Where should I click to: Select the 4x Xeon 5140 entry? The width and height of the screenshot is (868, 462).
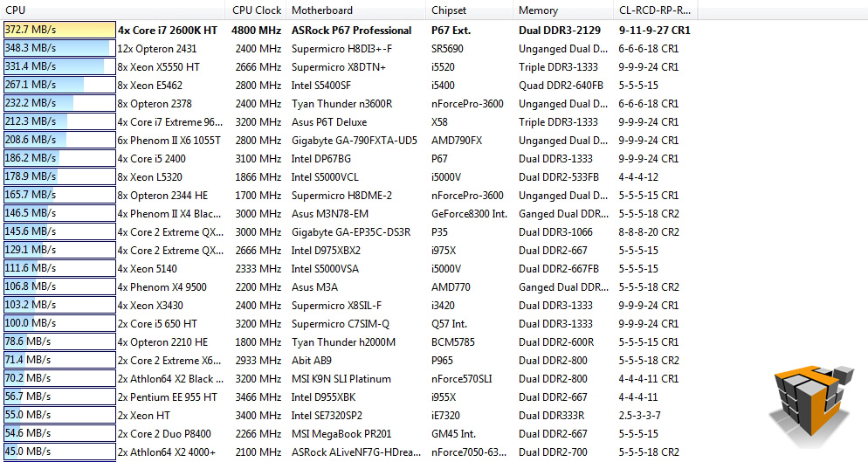(148, 269)
